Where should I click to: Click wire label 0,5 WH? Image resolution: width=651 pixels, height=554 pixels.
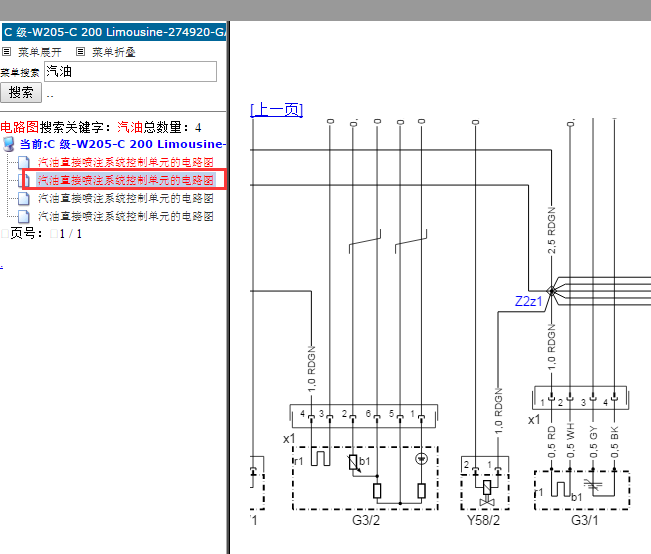tap(570, 440)
